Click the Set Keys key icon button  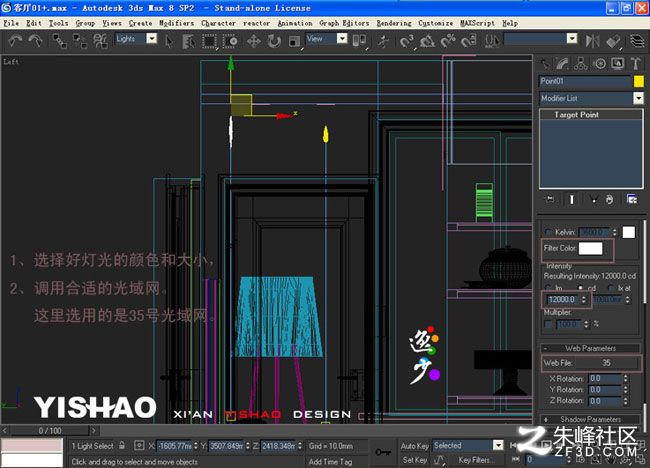[x=383, y=452]
